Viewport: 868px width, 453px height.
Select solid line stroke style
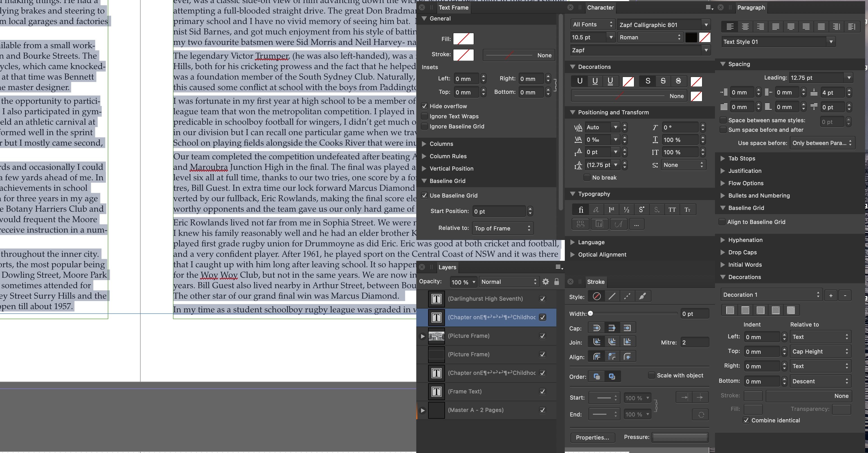(612, 296)
